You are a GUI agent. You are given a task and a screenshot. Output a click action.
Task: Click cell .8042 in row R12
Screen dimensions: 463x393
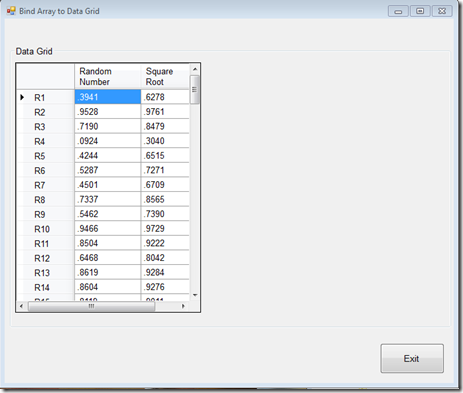pyautogui.click(x=165, y=258)
